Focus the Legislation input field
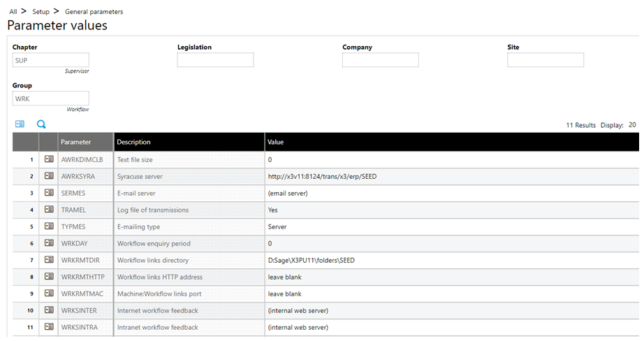The width and height of the screenshot is (644, 341). [x=215, y=60]
